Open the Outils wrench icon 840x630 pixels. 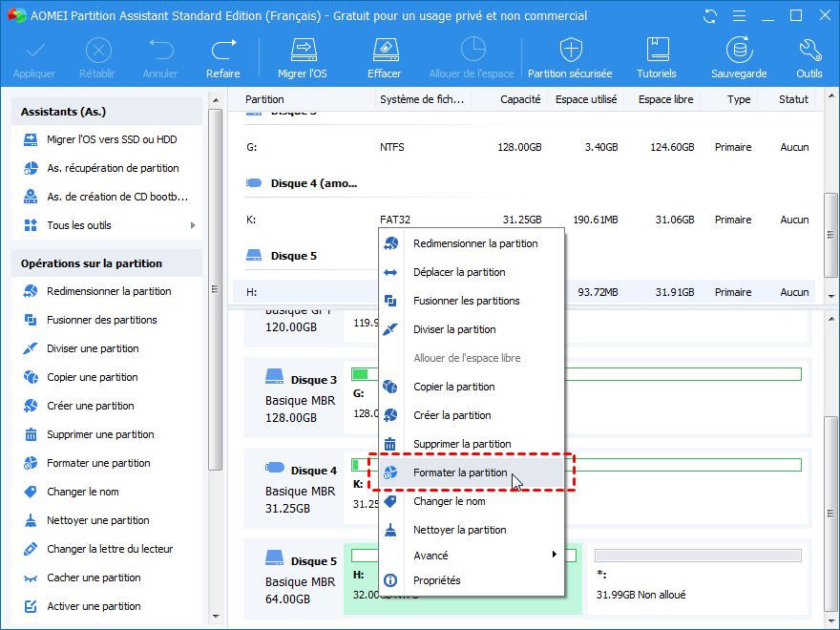pos(808,50)
